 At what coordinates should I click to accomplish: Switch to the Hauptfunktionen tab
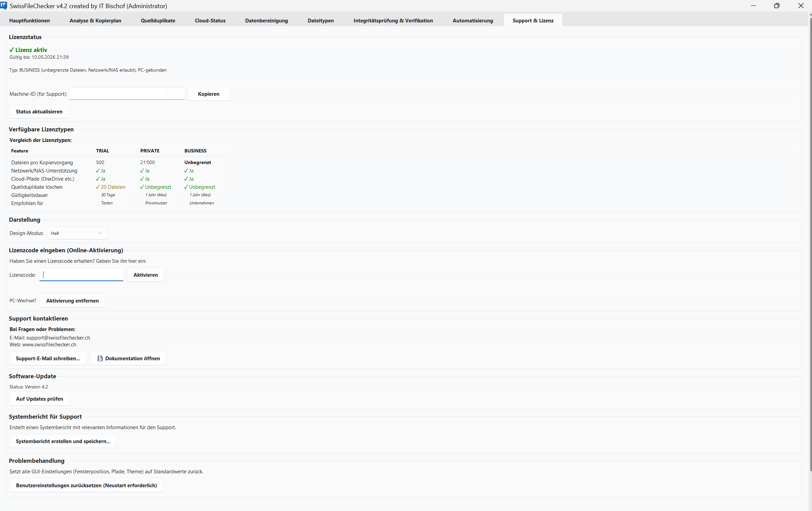click(x=30, y=20)
